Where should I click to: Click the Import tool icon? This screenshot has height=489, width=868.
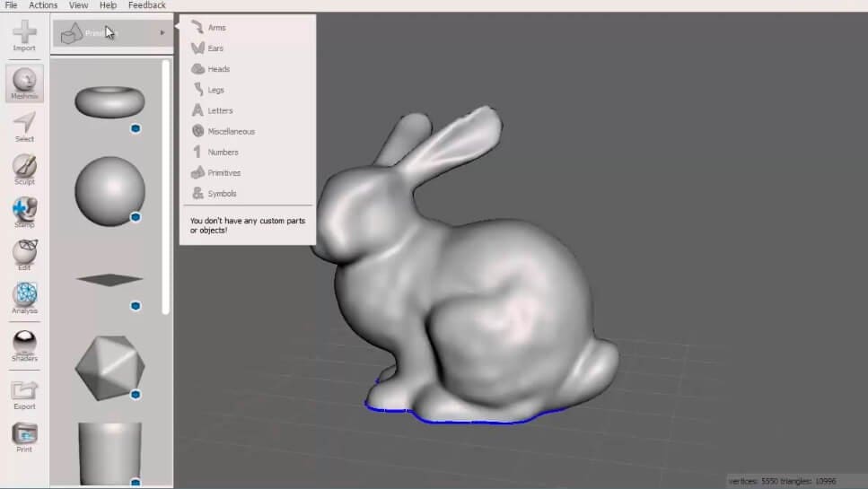point(24,35)
